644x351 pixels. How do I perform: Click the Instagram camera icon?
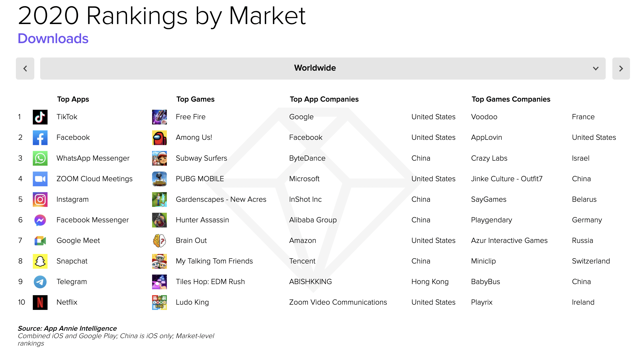(40, 199)
